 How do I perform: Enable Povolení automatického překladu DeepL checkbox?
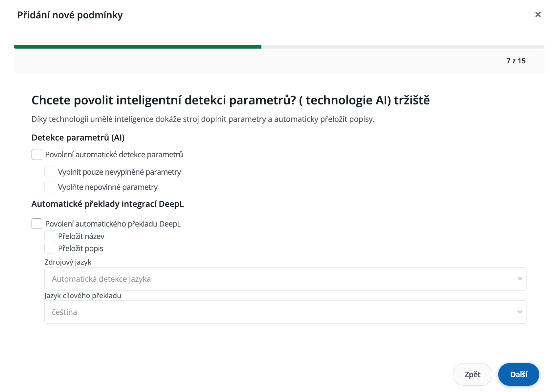point(37,224)
